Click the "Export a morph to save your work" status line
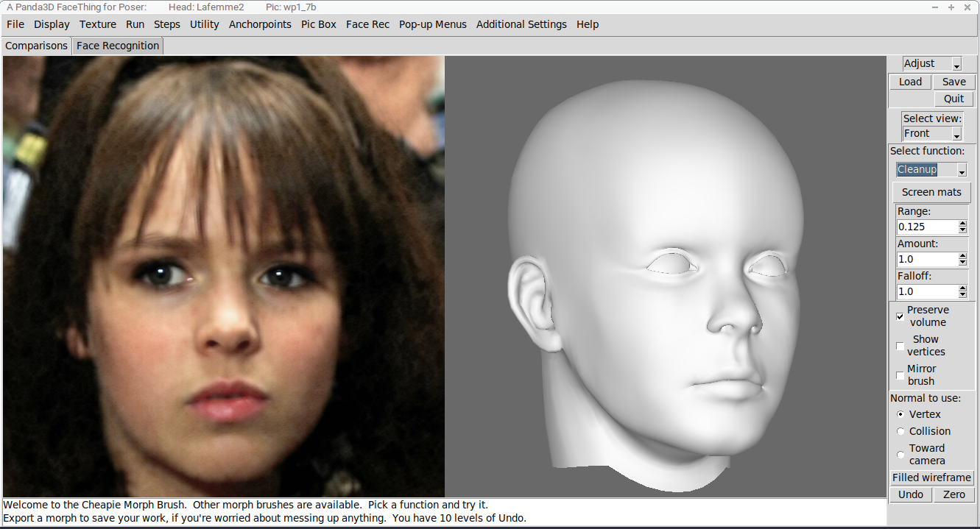 point(265,518)
